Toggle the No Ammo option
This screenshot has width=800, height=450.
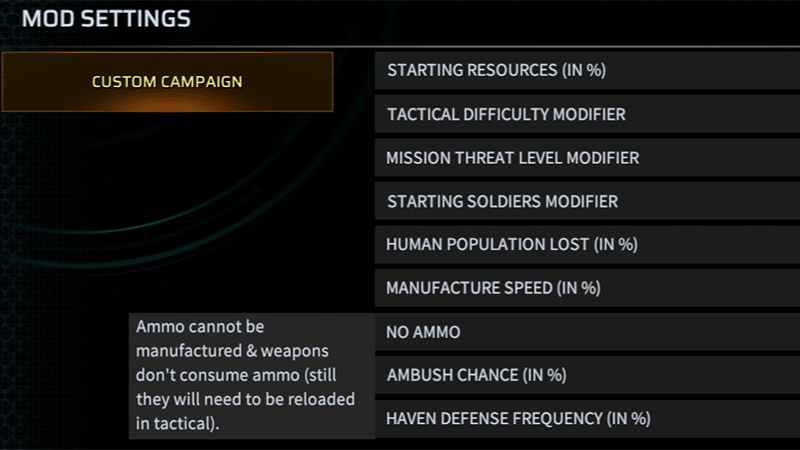(x=424, y=332)
